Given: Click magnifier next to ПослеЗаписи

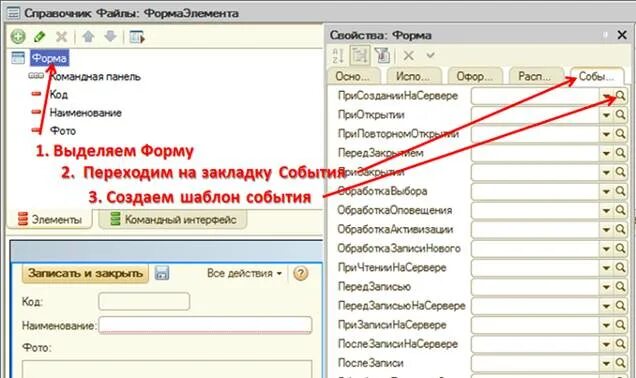Looking at the screenshot, I should [620, 363].
